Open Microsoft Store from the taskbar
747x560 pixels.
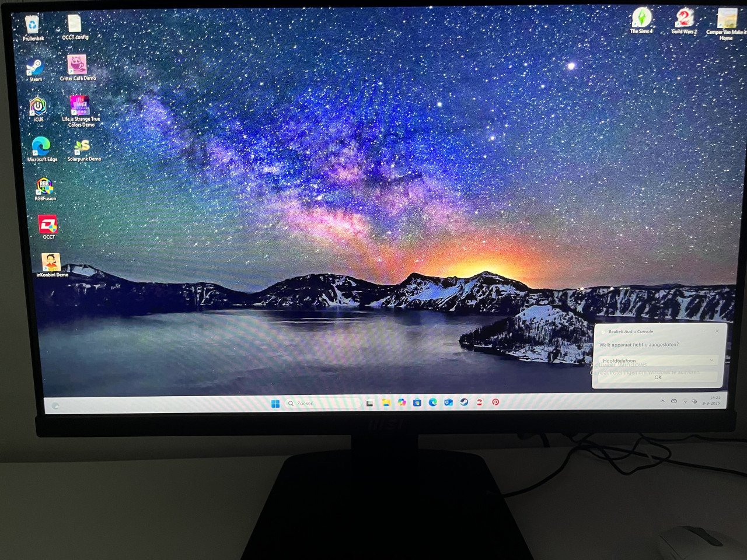[x=417, y=402]
